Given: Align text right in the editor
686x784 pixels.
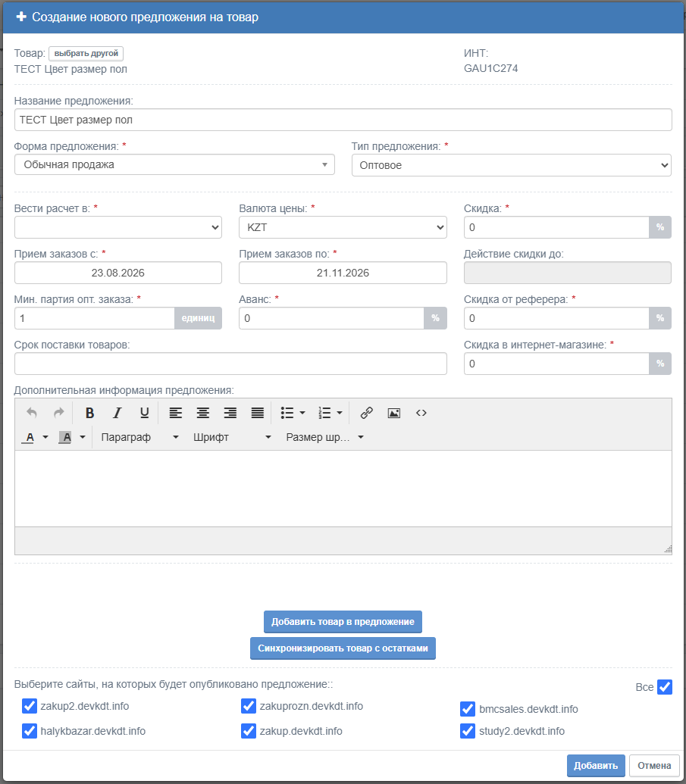Looking at the screenshot, I should tap(230, 413).
